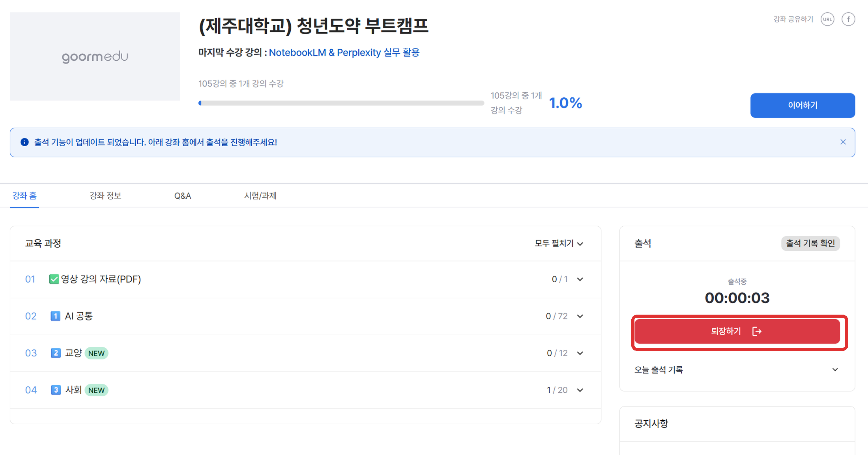Screen dimensions: 868x455
Task: Click the 퇴장하기 check-out button
Action: tap(737, 331)
